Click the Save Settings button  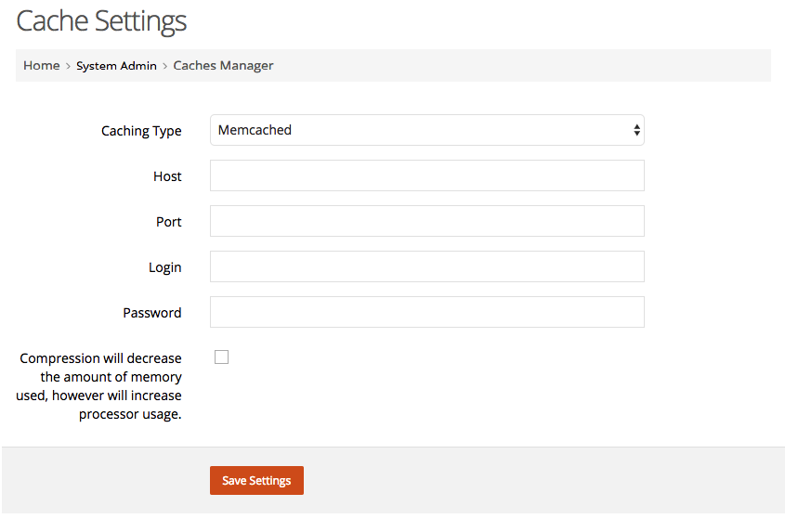coord(256,480)
